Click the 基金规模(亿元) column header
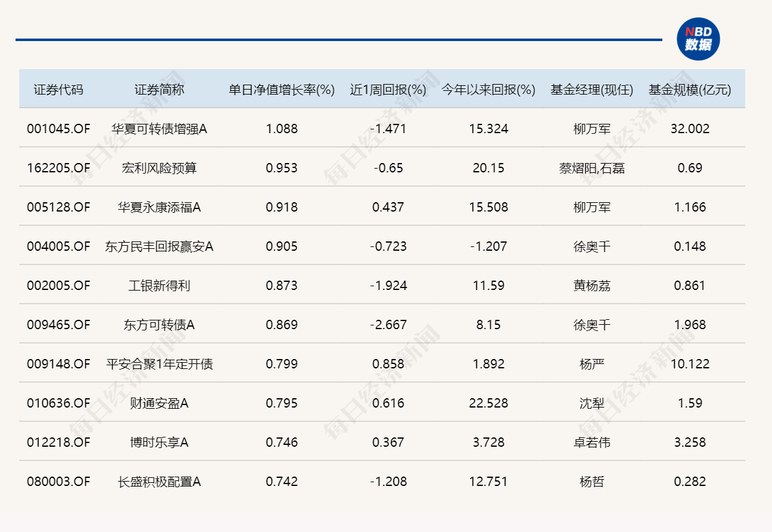This screenshot has width=772, height=532. 690,90
